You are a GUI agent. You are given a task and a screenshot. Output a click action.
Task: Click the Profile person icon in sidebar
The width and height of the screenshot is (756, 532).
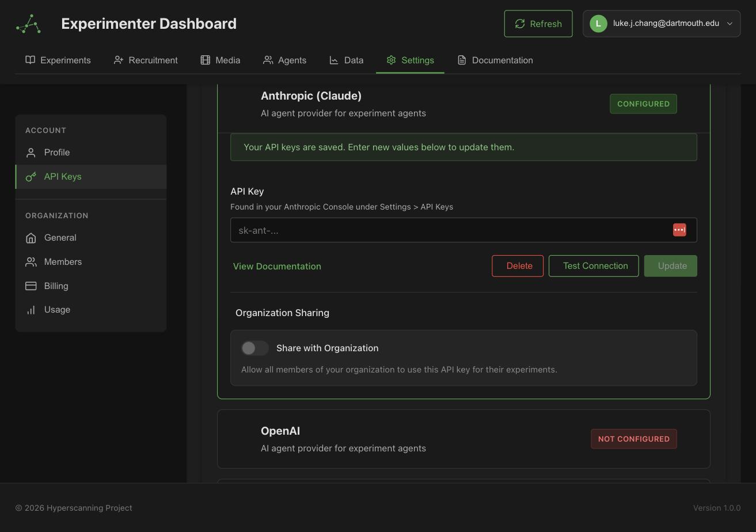tap(31, 153)
